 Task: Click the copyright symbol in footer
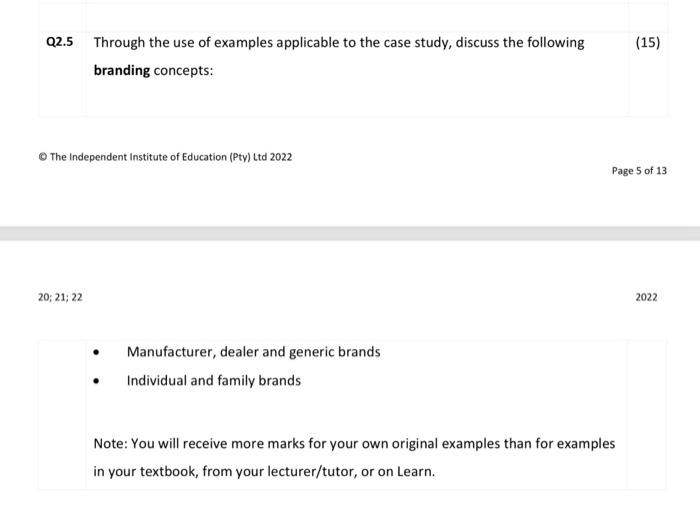[x=43, y=157]
